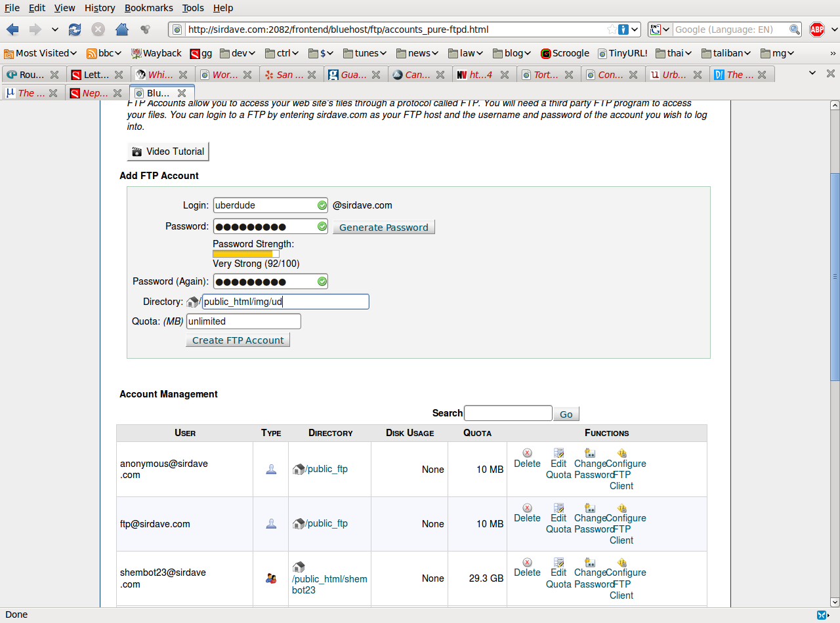Click the Adblock Plus ABP icon
The image size is (840, 623).
coord(816,30)
